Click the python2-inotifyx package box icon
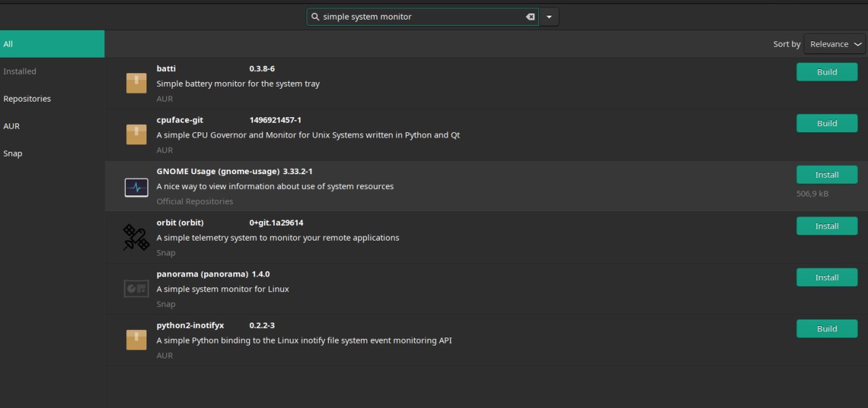Image resolution: width=868 pixels, height=408 pixels. 136,340
